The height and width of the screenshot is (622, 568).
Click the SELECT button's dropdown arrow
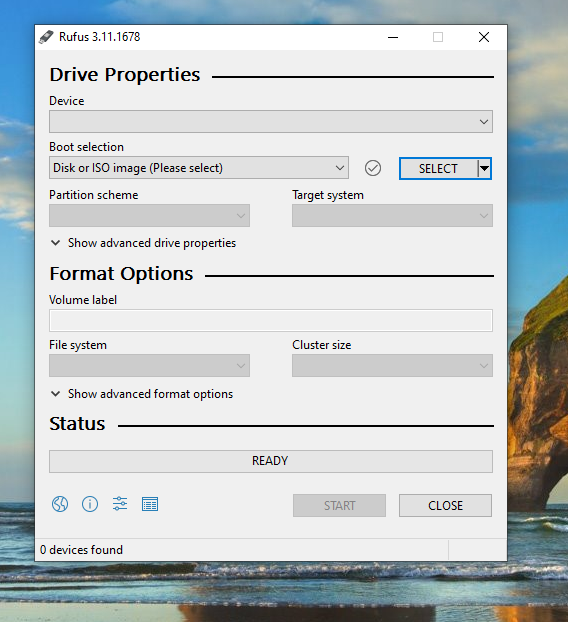(484, 169)
